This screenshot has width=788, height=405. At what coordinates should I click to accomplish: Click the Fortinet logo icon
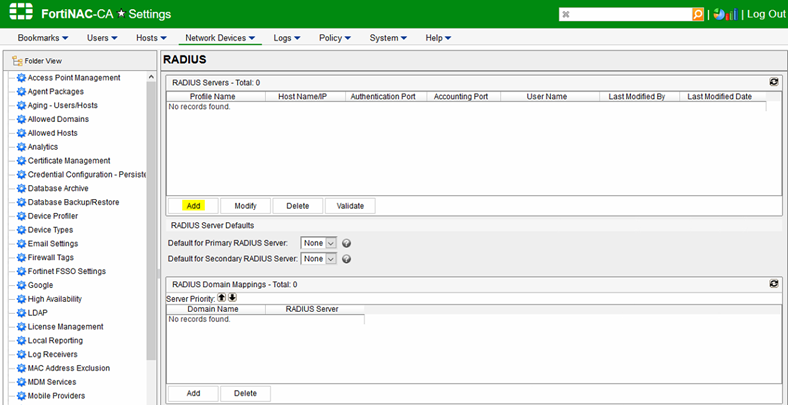tap(21, 13)
